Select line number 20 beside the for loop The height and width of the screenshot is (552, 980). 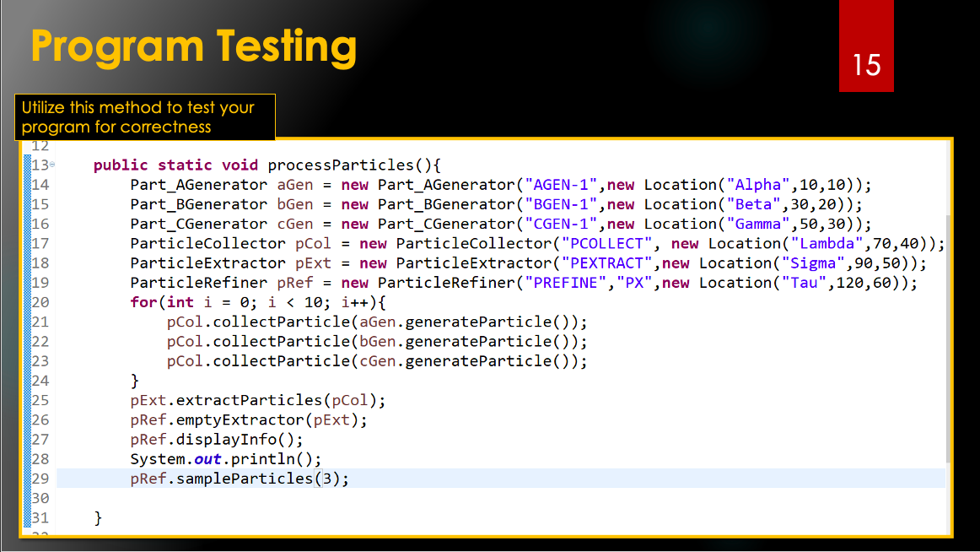click(39, 301)
